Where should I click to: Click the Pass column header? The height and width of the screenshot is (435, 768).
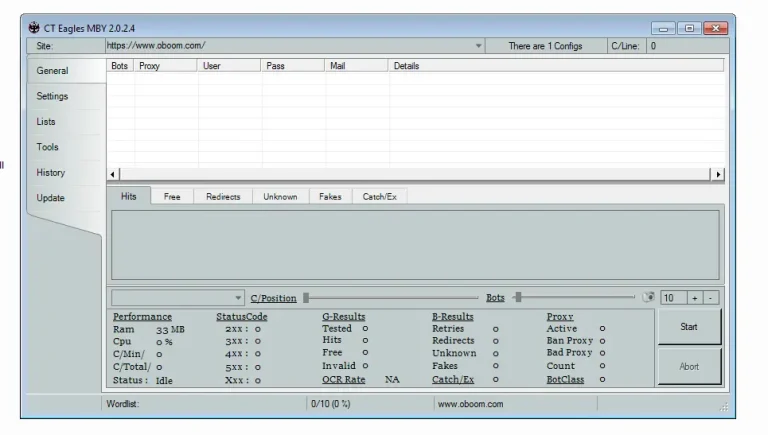pos(292,66)
